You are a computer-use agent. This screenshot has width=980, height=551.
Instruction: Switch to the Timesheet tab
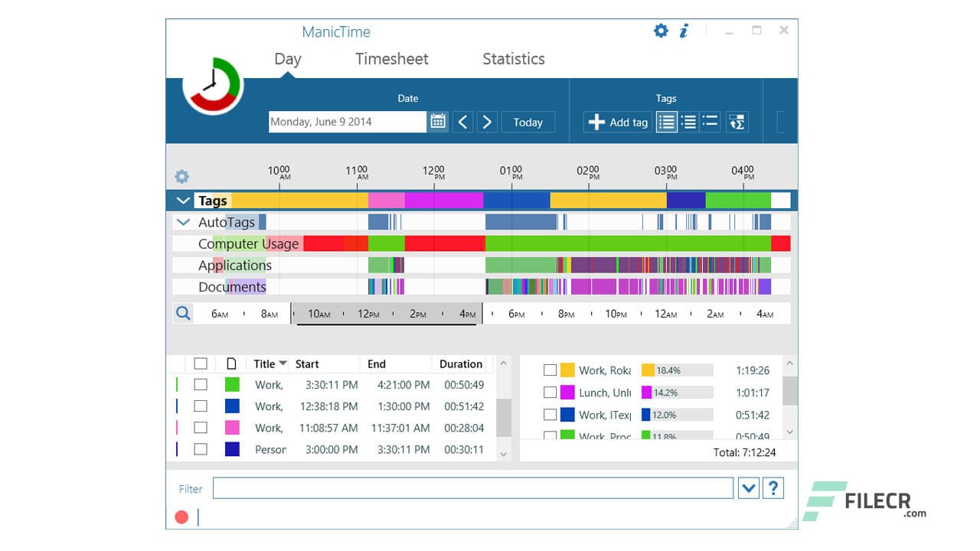click(391, 59)
